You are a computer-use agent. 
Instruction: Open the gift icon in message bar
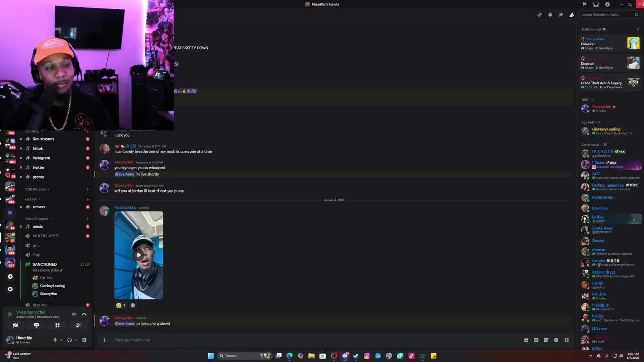(526, 340)
